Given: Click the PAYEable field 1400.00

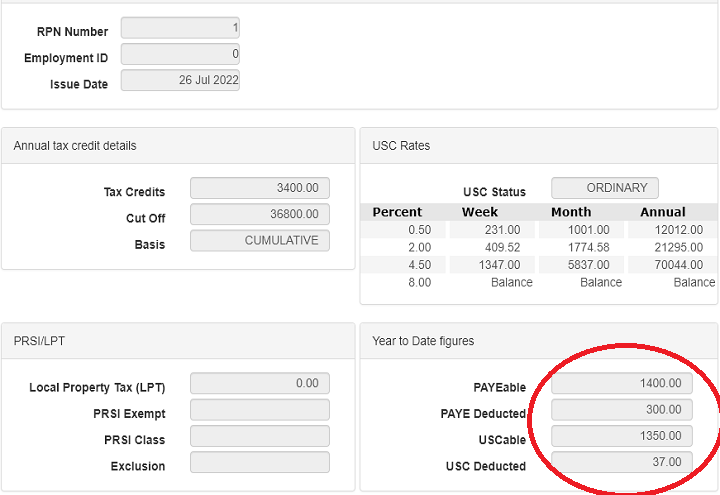Looking at the screenshot, I should click(622, 383).
